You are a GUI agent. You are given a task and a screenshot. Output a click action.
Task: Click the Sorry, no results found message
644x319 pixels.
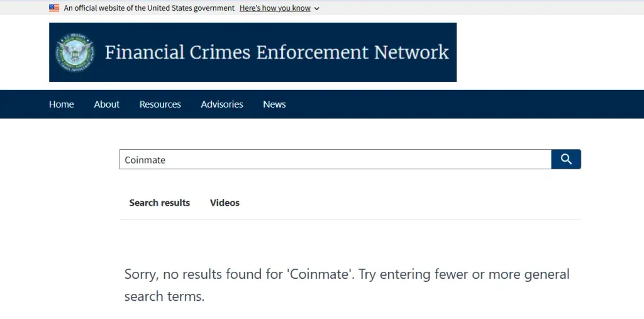(347, 285)
